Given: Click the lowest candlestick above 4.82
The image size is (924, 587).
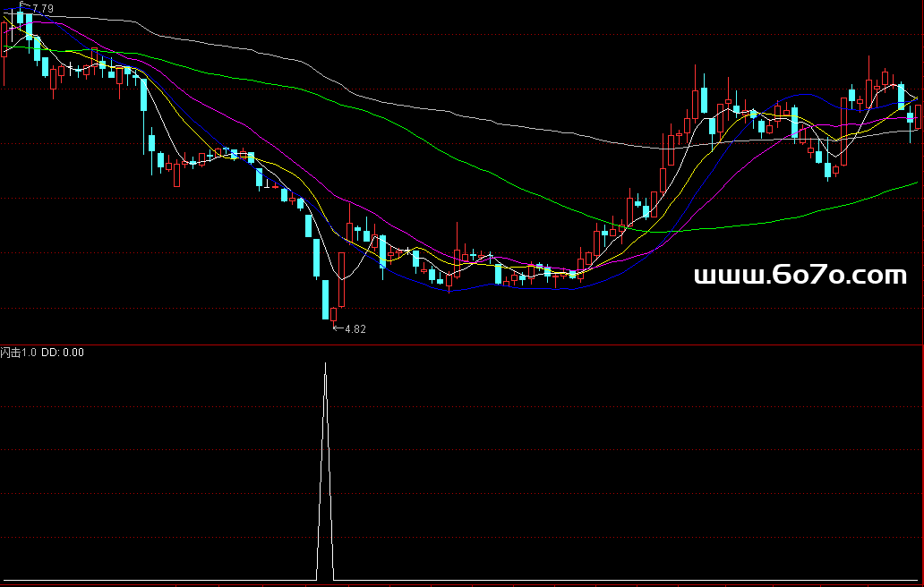Looking at the screenshot, I should (x=334, y=315).
